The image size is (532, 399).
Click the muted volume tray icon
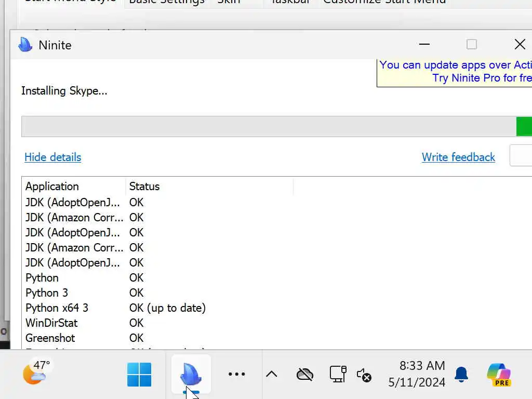pyautogui.click(x=364, y=375)
